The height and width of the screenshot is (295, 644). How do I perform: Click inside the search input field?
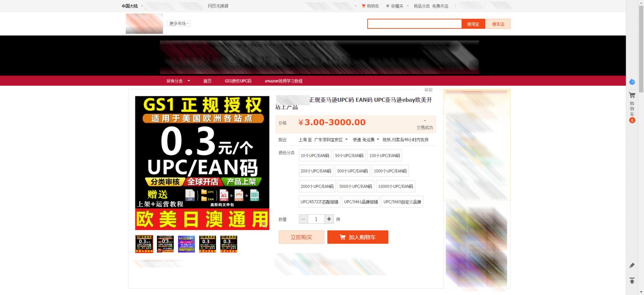[415, 24]
